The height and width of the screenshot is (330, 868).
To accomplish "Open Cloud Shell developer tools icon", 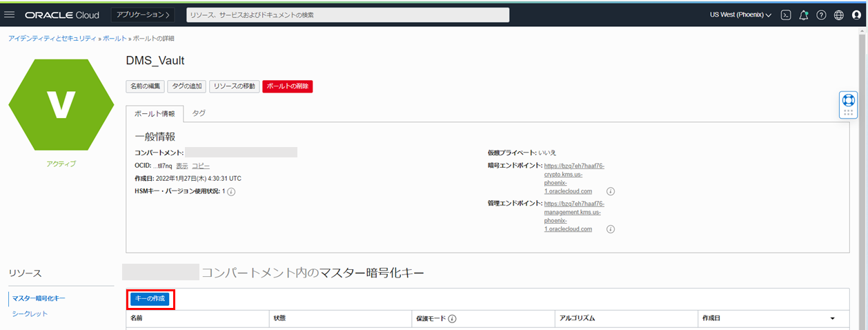I will pyautogui.click(x=785, y=15).
